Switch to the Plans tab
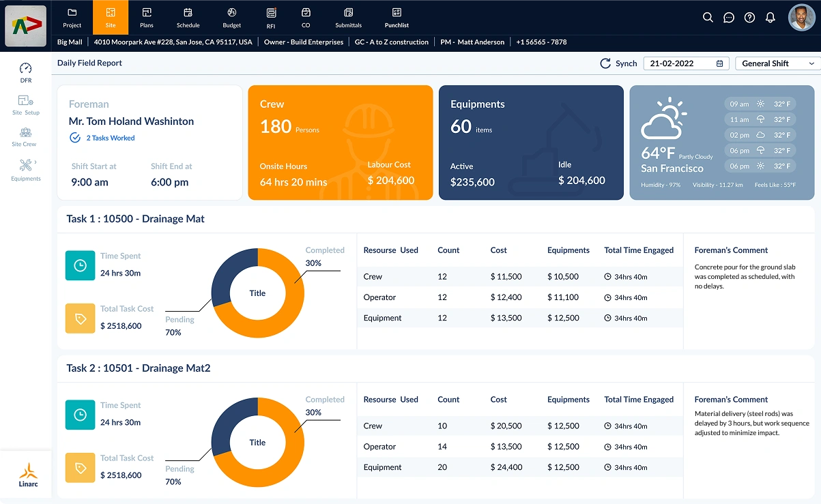Image resolution: width=821 pixels, height=504 pixels. pos(146,16)
